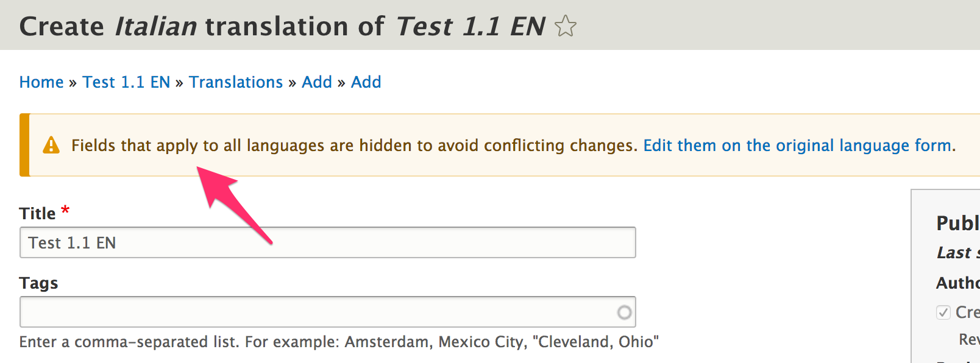Toggle the Create new revision checkbox
This screenshot has height=363, width=980.
tap(943, 312)
